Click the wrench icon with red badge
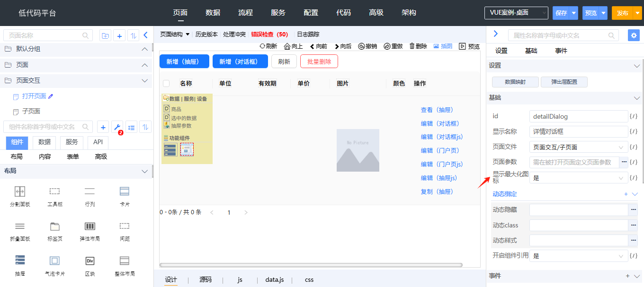This screenshot has height=287, width=644. click(117, 127)
